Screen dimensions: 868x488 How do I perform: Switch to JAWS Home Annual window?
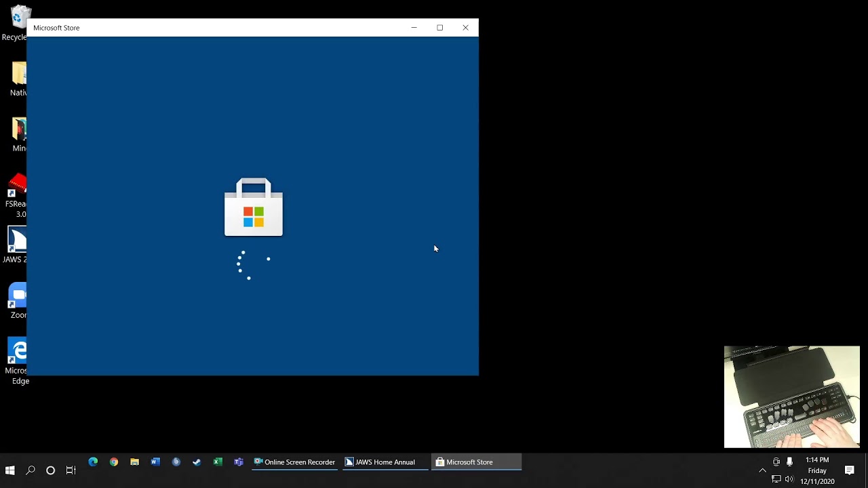pyautogui.click(x=385, y=462)
